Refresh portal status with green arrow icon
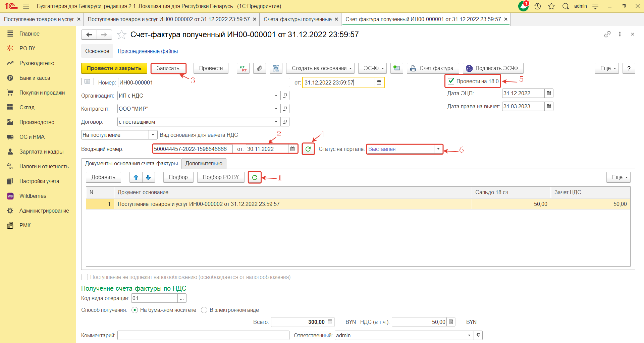This screenshot has height=343, width=644. 308,149
